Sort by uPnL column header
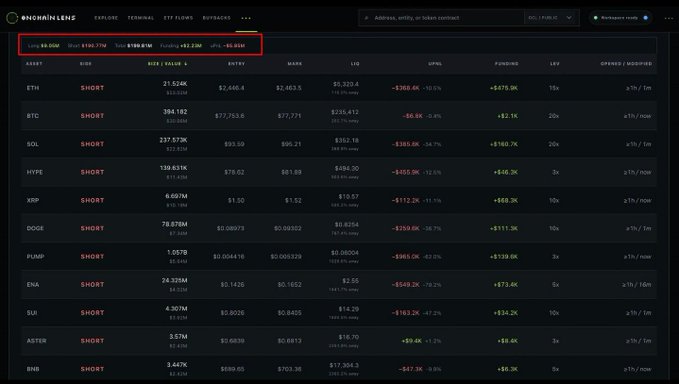Viewport: 679px width, 384px height. (435, 64)
